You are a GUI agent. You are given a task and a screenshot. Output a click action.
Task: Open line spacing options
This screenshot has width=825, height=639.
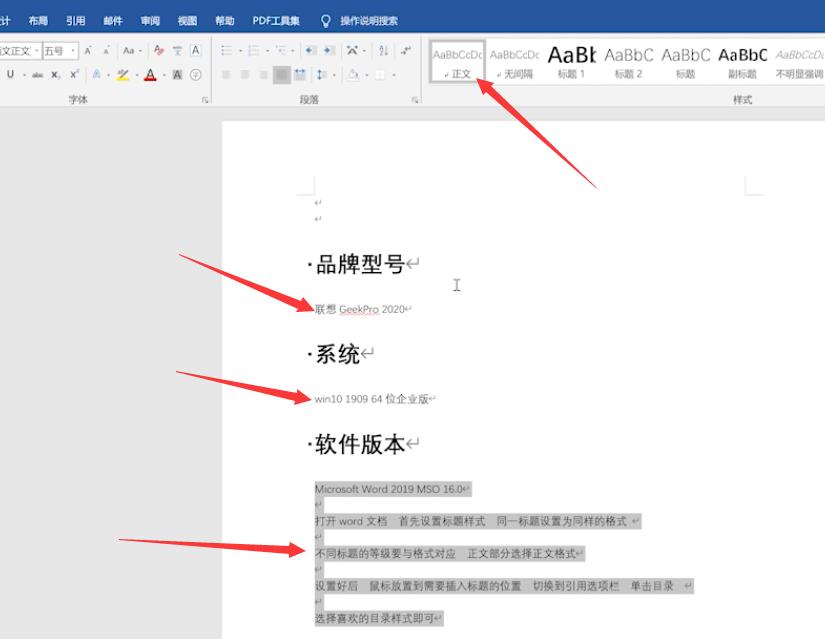[x=320, y=75]
